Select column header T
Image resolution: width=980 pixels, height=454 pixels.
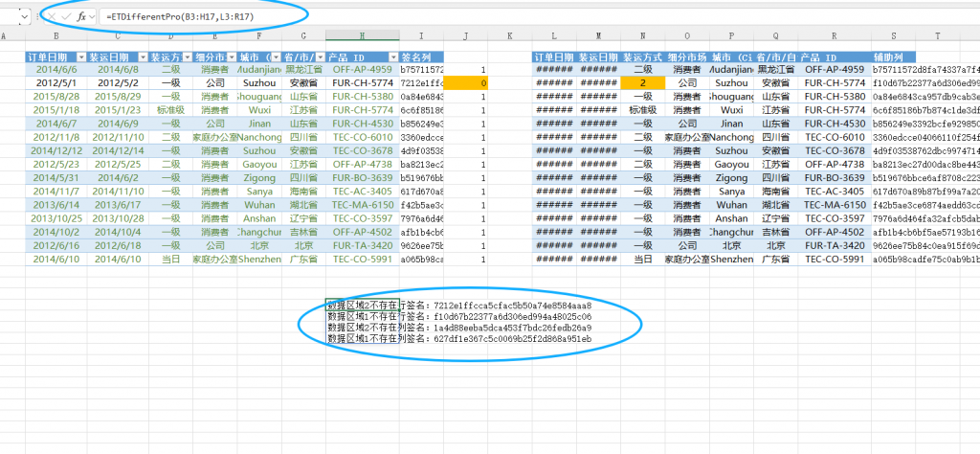[x=938, y=36]
